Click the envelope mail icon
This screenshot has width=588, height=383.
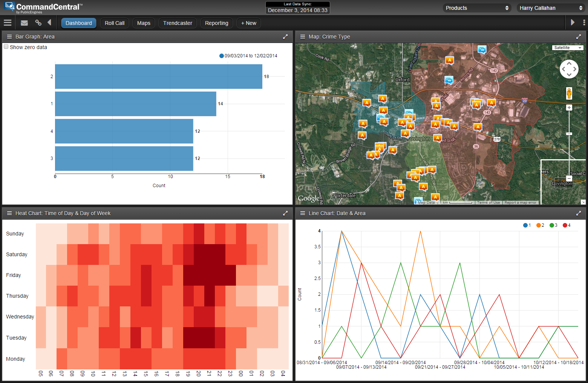click(x=24, y=23)
